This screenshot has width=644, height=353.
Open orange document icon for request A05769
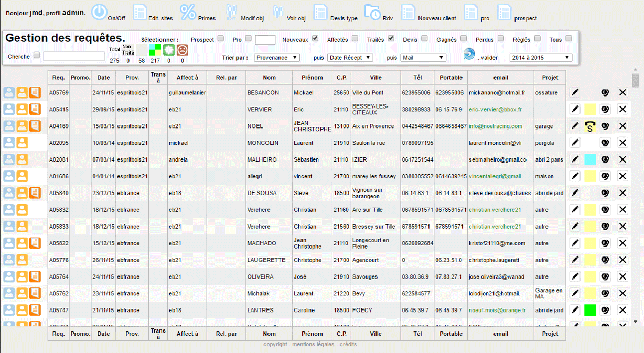click(35, 93)
